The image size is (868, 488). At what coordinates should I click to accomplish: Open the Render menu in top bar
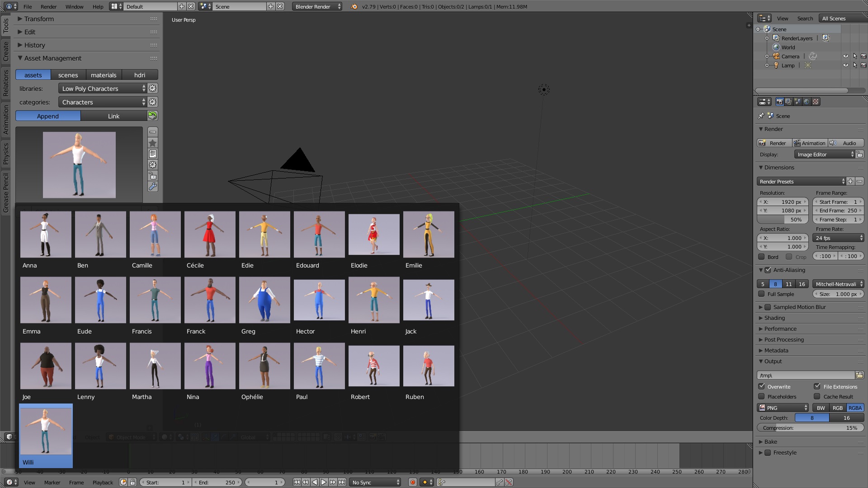pyautogui.click(x=48, y=6)
